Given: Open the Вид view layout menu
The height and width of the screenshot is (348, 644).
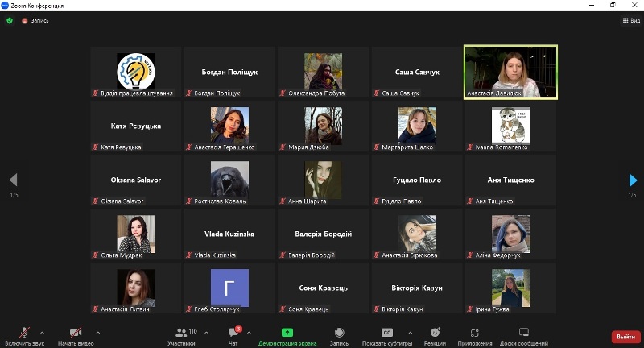Looking at the screenshot, I should click(x=630, y=20).
